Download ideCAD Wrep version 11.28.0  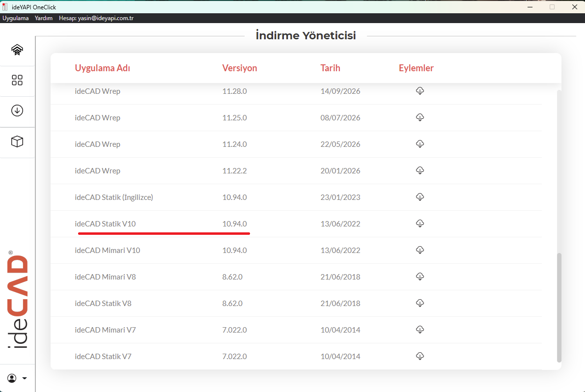pos(420,91)
